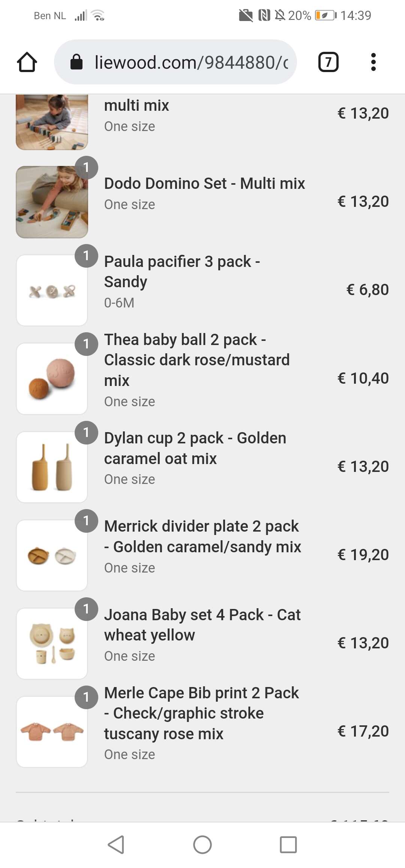Tap the browser home icon
The height and width of the screenshot is (868, 405).
point(27,62)
